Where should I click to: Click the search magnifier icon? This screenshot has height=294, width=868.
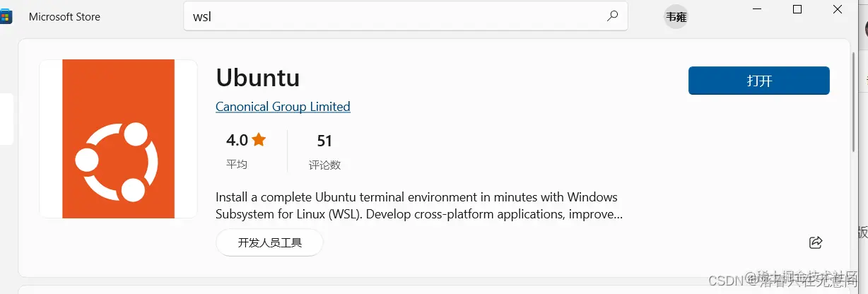tap(612, 16)
